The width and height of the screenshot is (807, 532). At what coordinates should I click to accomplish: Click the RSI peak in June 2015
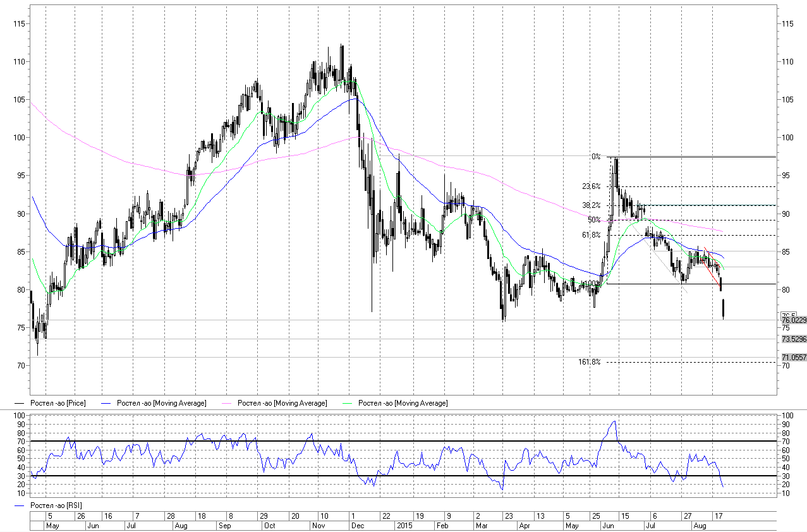click(613, 421)
